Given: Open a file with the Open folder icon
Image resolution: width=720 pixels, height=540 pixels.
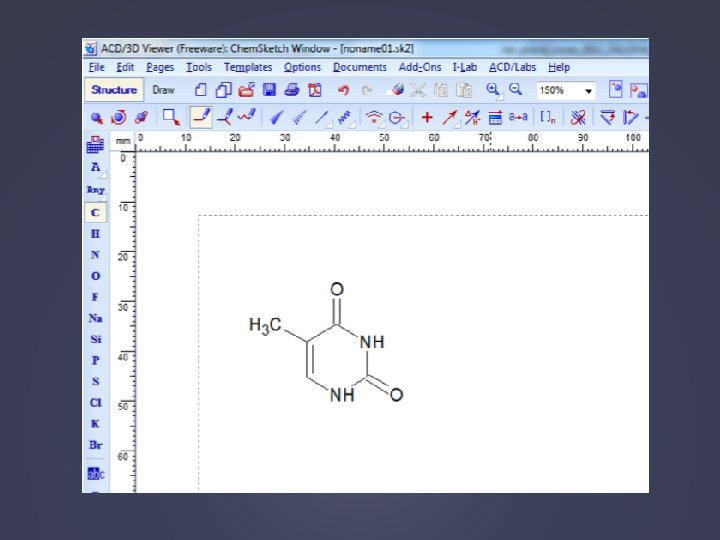Looking at the screenshot, I should (x=246, y=90).
